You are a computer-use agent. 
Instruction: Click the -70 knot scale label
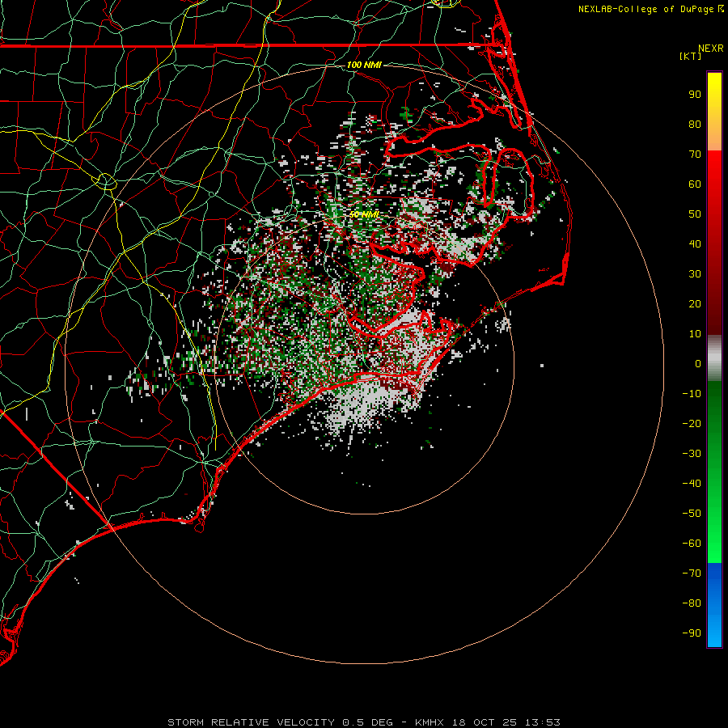(692, 574)
